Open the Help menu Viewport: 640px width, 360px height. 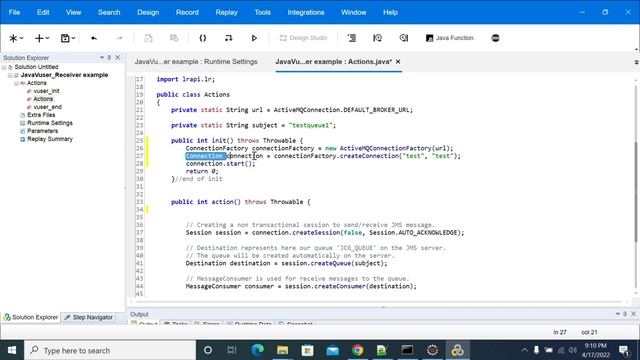390,12
